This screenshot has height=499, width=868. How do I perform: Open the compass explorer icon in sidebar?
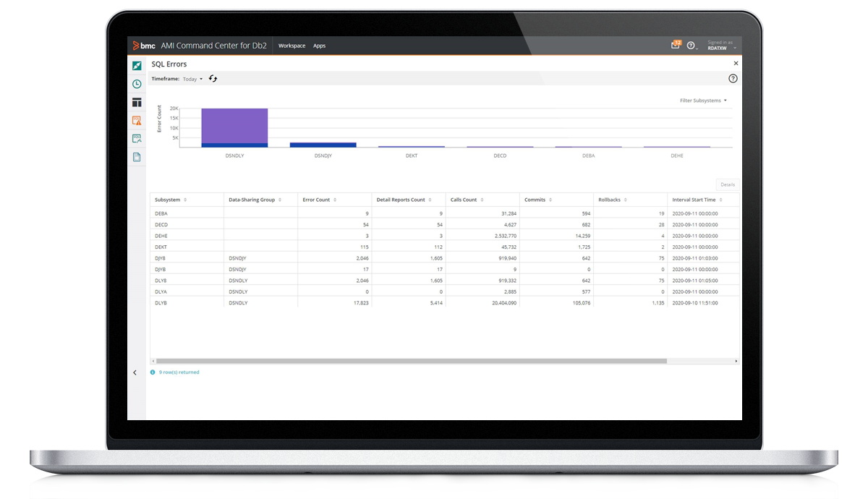(x=137, y=66)
